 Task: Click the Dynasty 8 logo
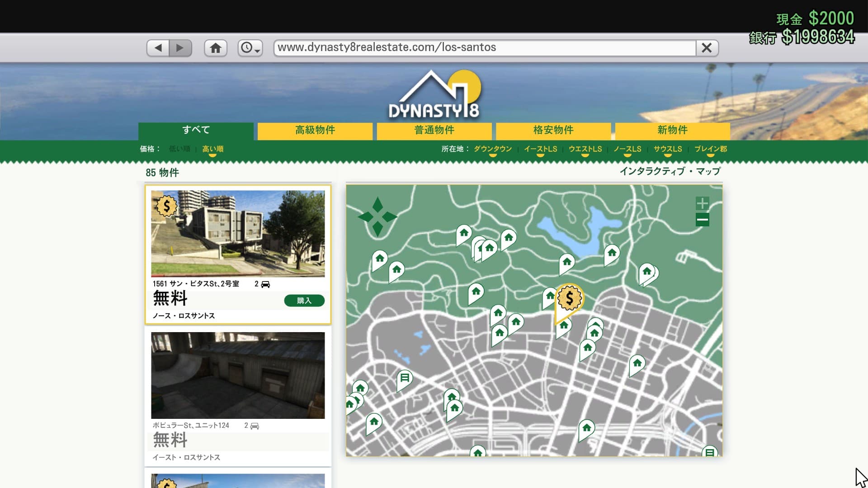pos(434,94)
